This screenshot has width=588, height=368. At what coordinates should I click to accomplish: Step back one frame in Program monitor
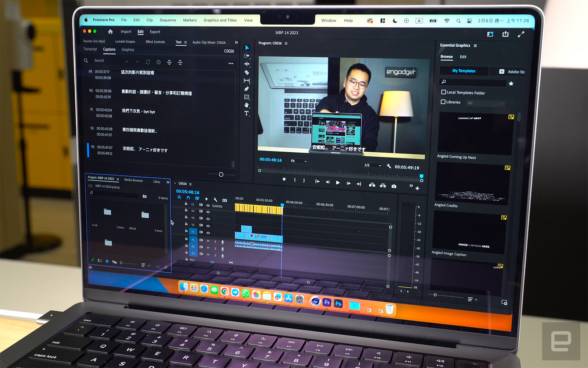point(327,182)
